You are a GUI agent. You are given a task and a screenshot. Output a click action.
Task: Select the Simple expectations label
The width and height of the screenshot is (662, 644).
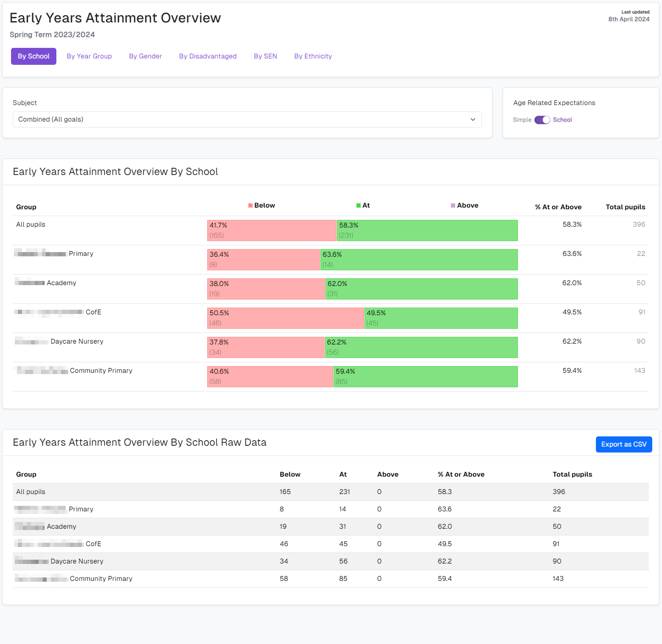click(x=522, y=120)
